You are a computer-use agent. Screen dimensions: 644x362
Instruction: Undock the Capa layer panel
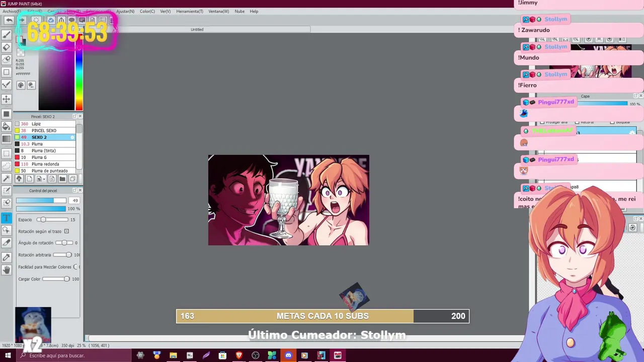pos(635,96)
